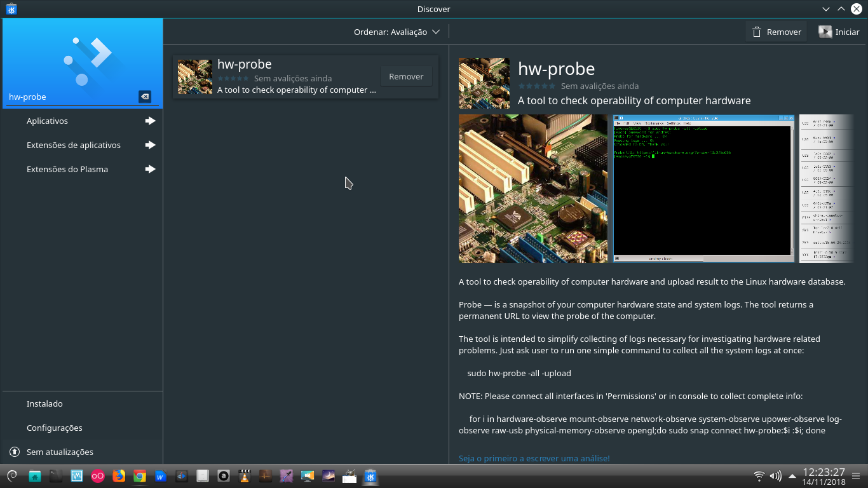The height and width of the screenshot is (488, 868).
Task: View the motherboard screenshot of hw-probe
Action: point(533,188)
